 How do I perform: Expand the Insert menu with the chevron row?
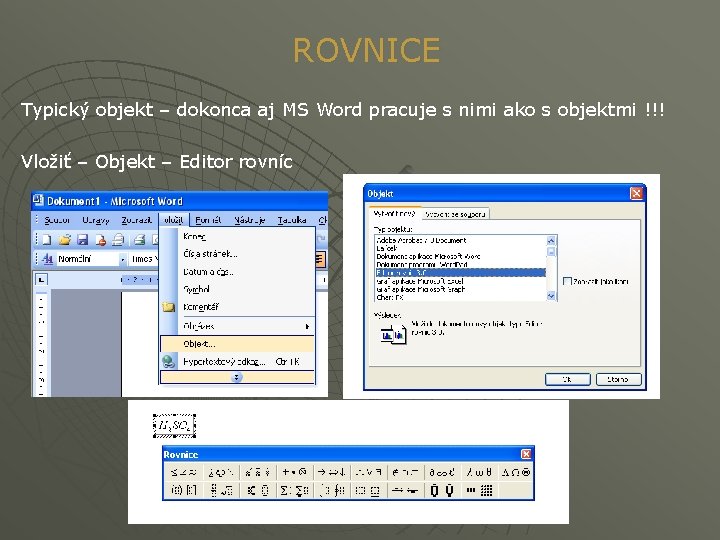(237, 377)
